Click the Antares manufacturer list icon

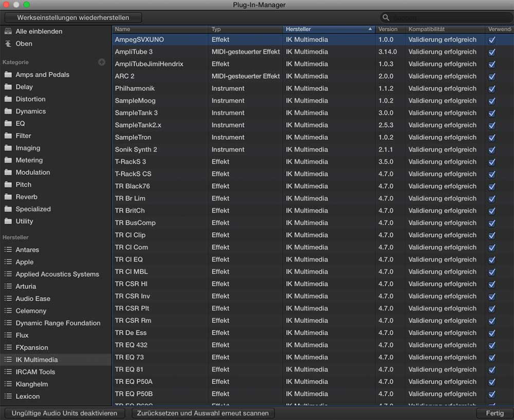coord(8,250)
